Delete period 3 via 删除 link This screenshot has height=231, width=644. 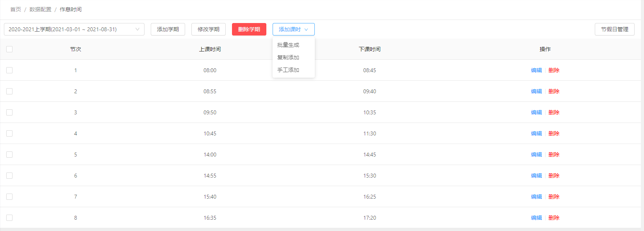(x=554, y=112)
